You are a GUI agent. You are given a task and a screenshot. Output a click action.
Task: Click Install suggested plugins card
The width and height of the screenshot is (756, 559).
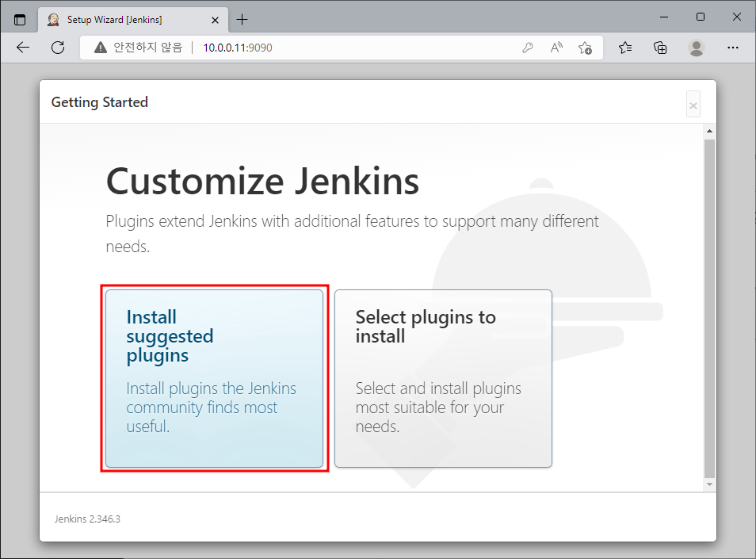[x=214, y=379]
